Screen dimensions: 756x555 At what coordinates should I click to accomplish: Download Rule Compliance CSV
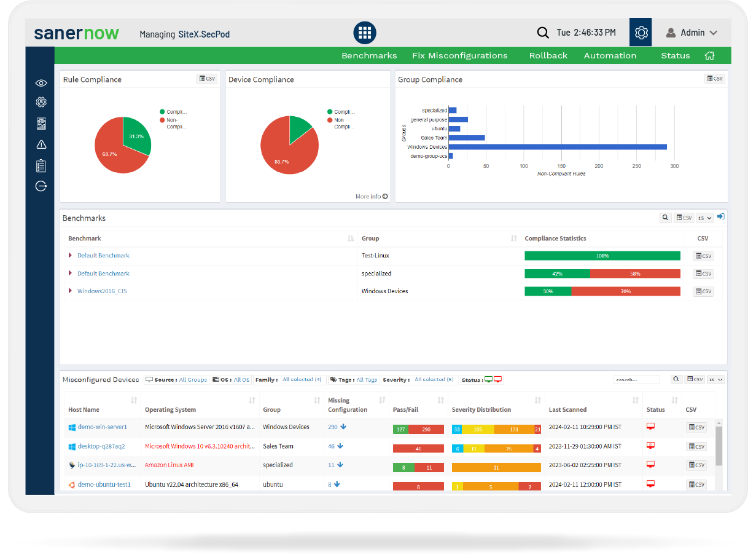click(x=207, y=79)
